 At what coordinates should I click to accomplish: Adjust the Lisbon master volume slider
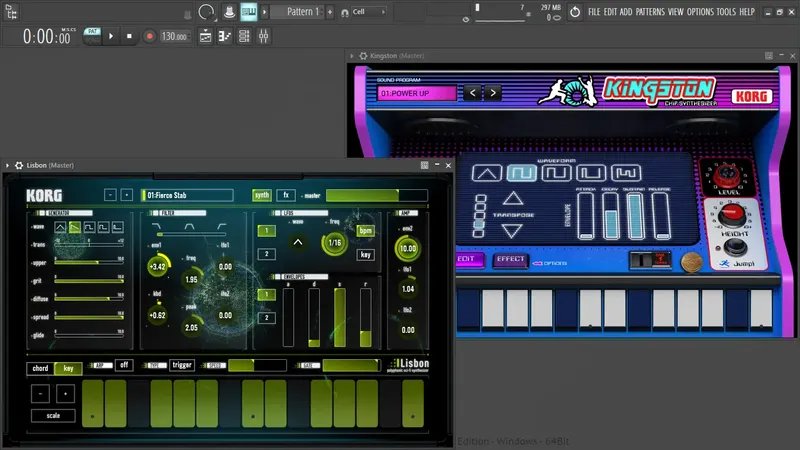point(377,195)
